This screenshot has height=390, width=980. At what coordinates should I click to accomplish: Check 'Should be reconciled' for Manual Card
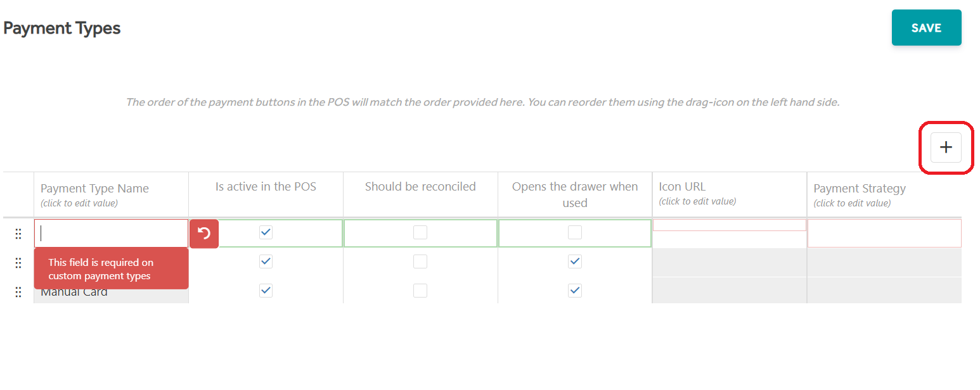[x=420, y=291]
